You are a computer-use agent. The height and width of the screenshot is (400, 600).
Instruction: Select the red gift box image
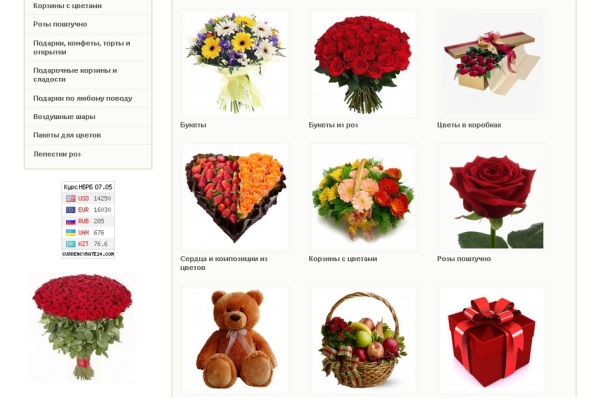(492, 340)
